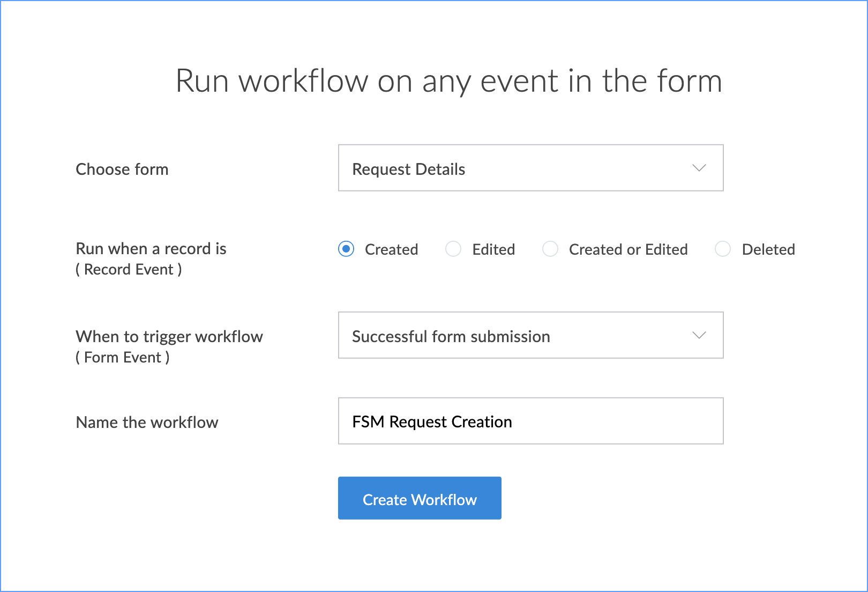Select the Edited radio button
This screenshot has height=592, width=868.
pos(453,249)
